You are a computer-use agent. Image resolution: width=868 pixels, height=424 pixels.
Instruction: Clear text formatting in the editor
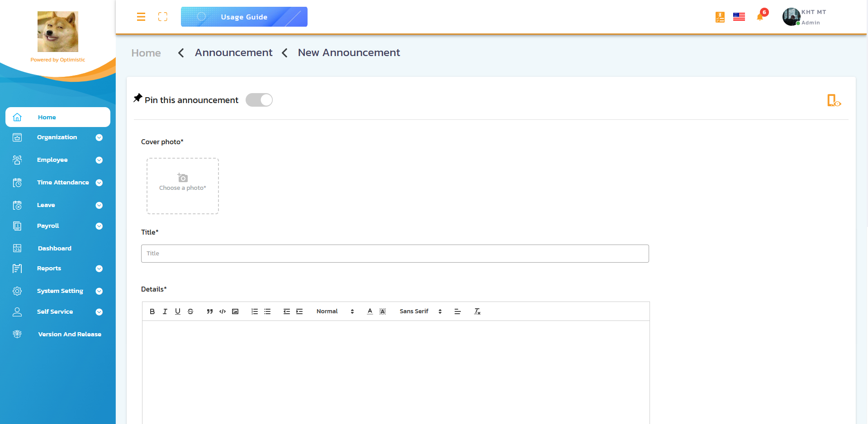[477, 311]
